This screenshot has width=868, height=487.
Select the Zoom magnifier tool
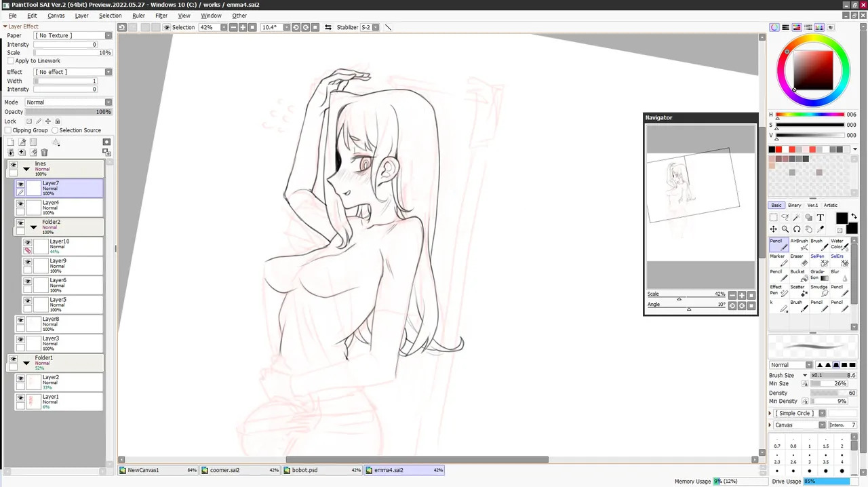coord(785,229)
